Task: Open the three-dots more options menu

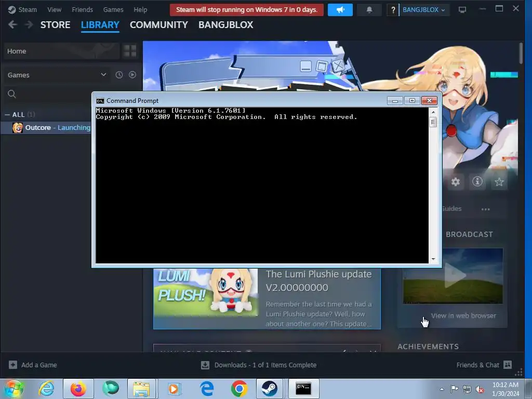Action: point(486,209)
